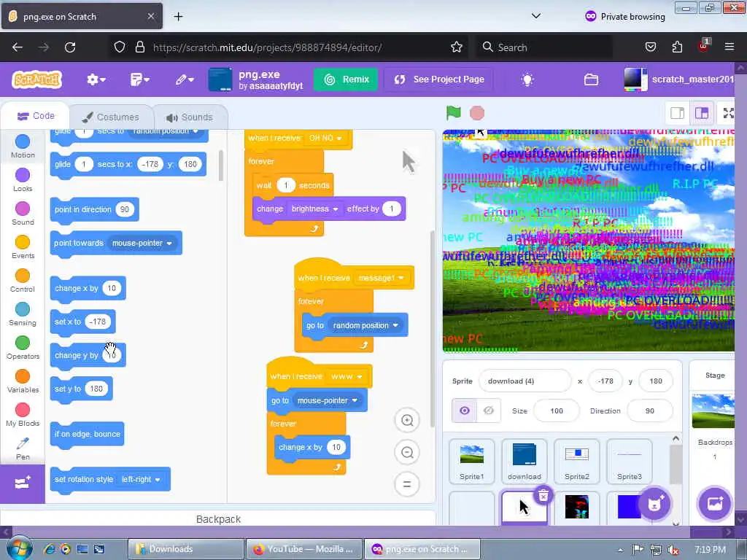Select the Sprite2 thumbnail

(577, 462)
